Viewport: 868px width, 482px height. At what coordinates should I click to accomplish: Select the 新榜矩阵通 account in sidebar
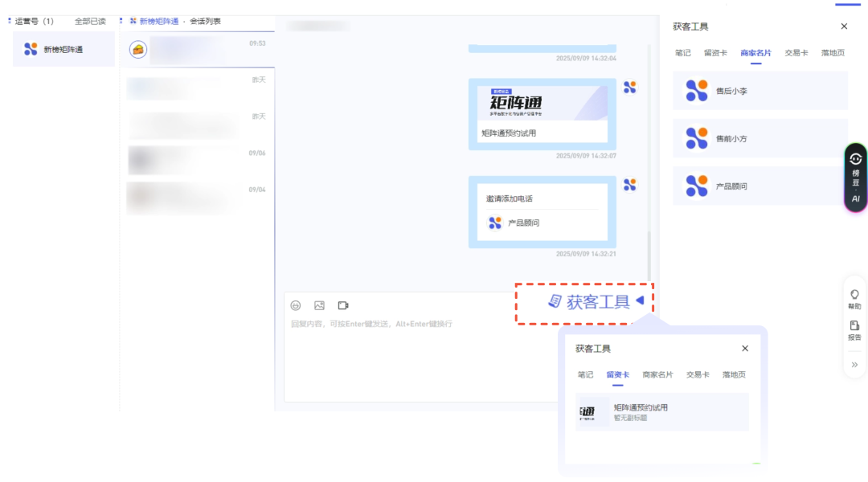tap(63, 49)
